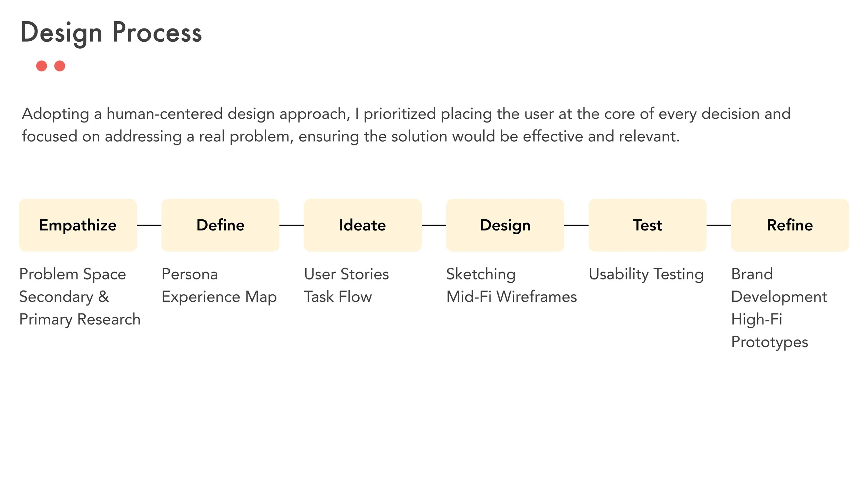This screenshot has width=868, height=488.
Task: Select the Refine stage box
Action: (790, 225)
